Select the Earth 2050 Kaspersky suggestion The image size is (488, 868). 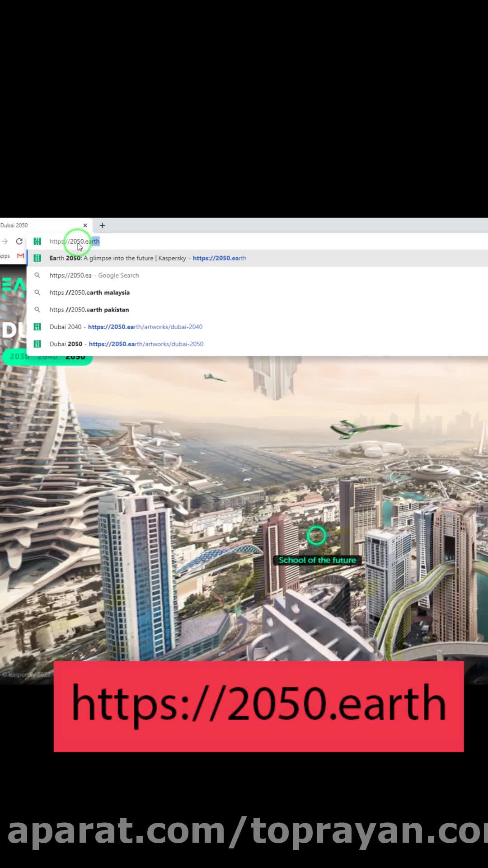[x=258, y=258]
